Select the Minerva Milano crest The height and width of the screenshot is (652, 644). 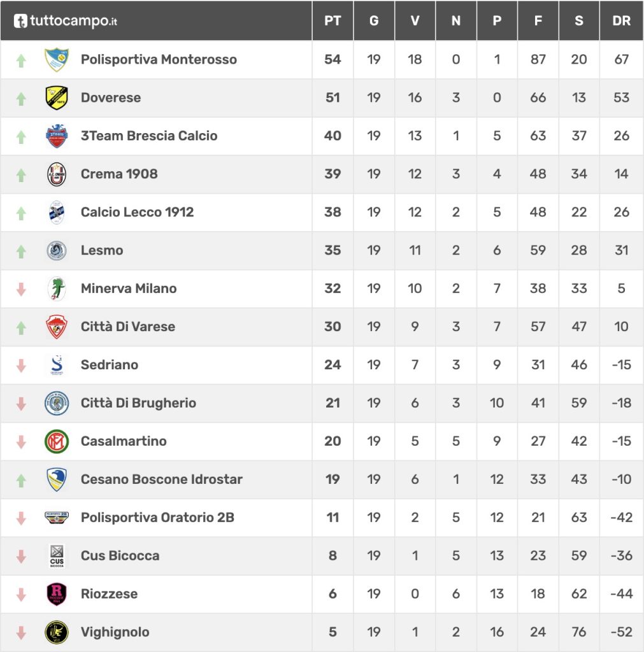point(57,288)
